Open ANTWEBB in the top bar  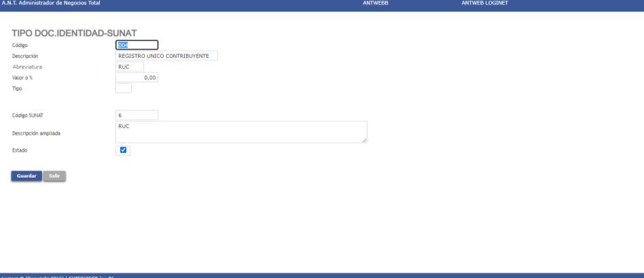(x=376, y=3)
